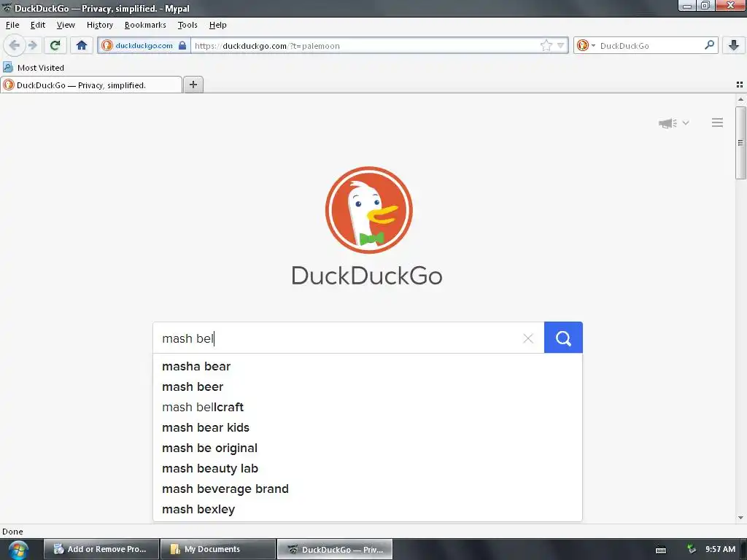
Task: Click the DuckDuckGo Mypal taskbar button
Action: tap(334, 549)
